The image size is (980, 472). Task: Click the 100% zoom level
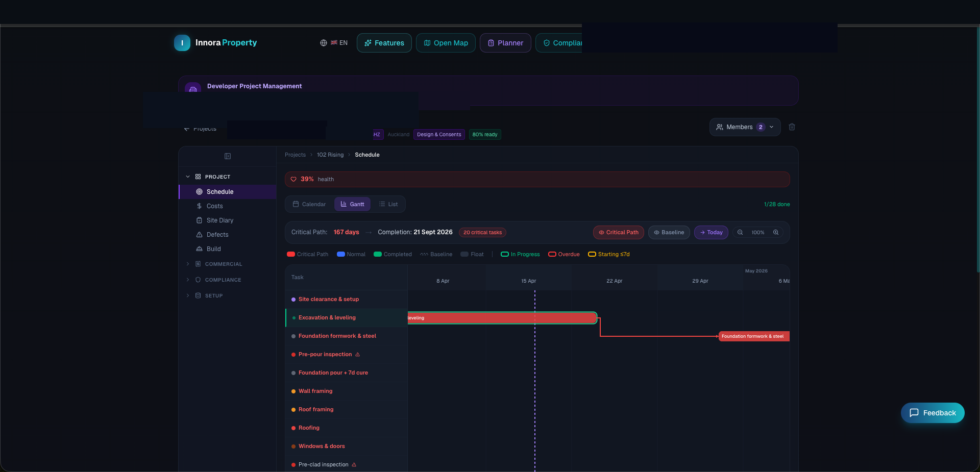(x=758, y=232)
